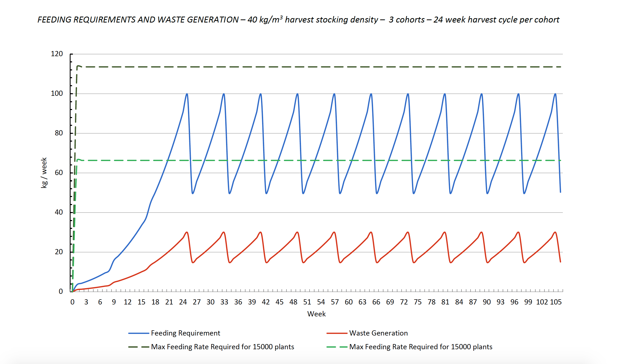Viewport: 617px width, 364px height.
Task: Select the kg / week axis title
Action: coord(44,173)
